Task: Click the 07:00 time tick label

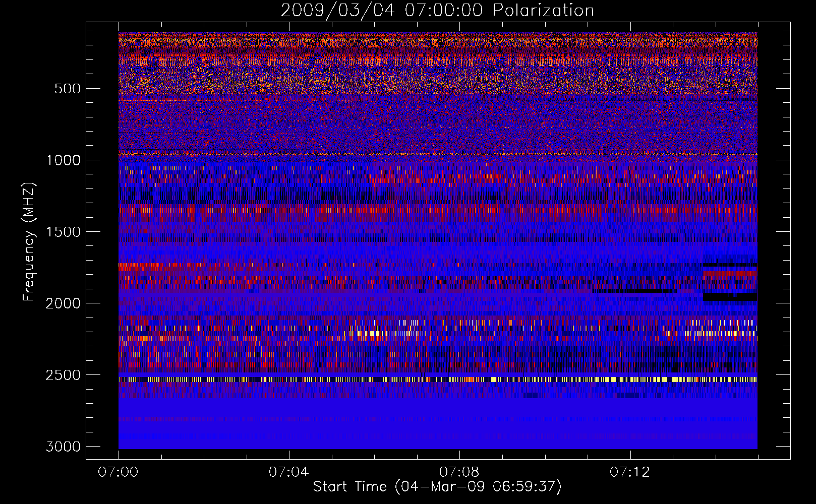Action: [118, 472]
